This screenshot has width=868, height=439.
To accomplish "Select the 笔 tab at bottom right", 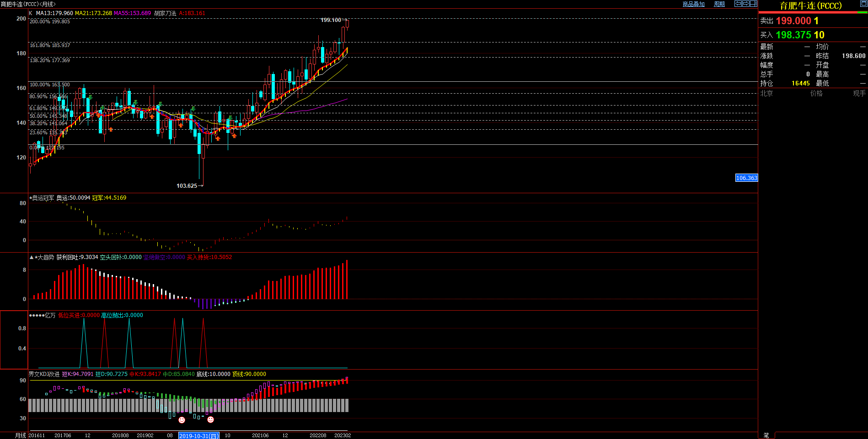I will click(x=766, y=435).
